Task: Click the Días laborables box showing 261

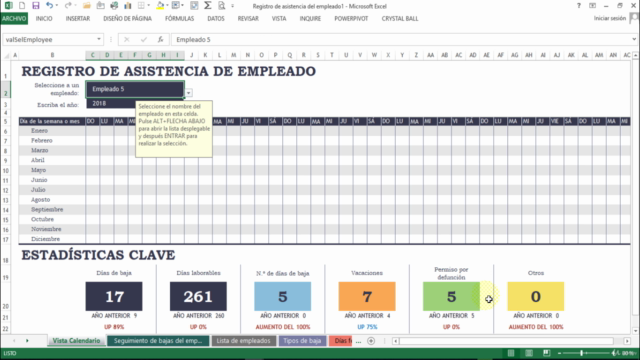Action: point(198,296)
